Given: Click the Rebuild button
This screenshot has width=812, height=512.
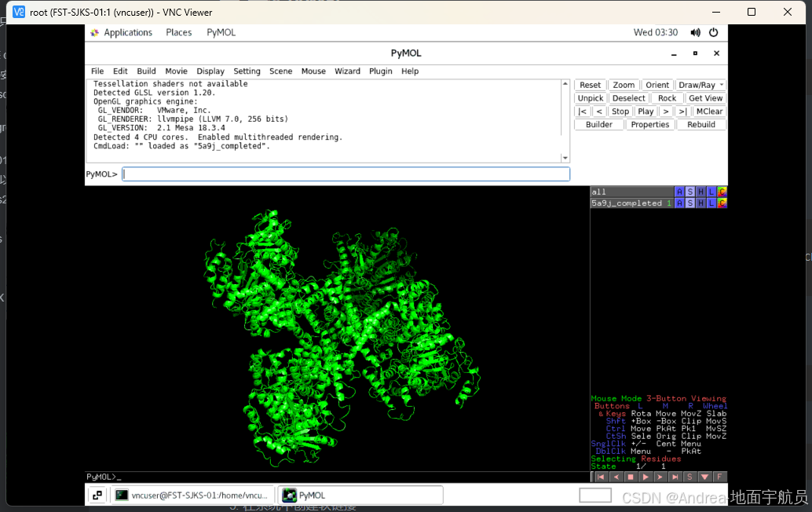Looking at the screenshot, I should pyautogui.click(x=701, y=125).
